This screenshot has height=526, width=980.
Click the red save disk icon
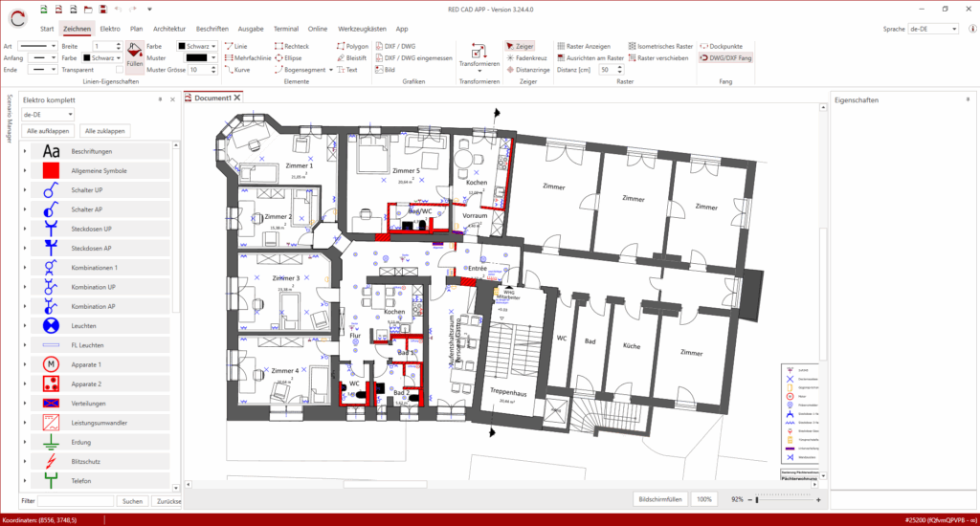coord(103,10)
